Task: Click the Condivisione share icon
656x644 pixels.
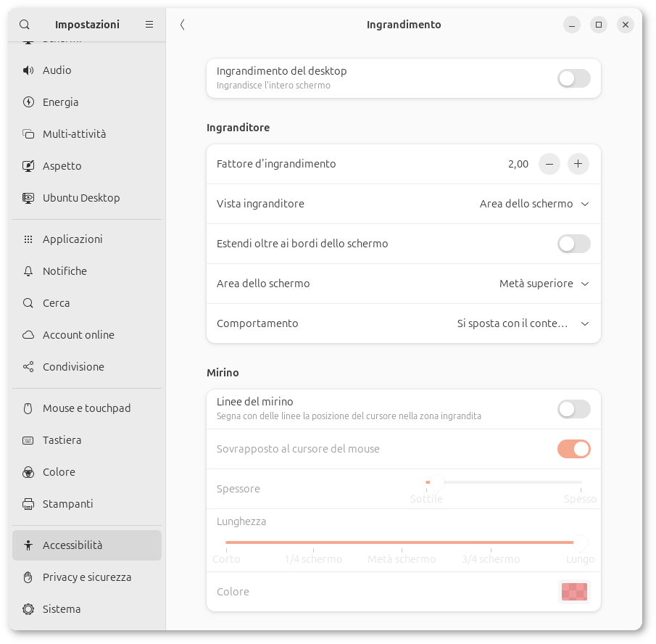Action: click(x=28, y=367)
